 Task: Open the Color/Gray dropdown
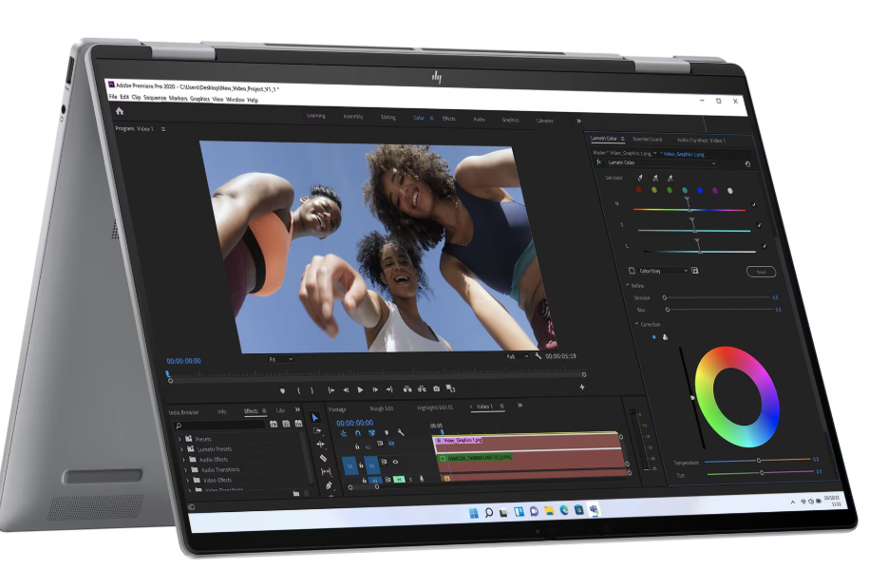pyautogui.click(x=662, y=271)
